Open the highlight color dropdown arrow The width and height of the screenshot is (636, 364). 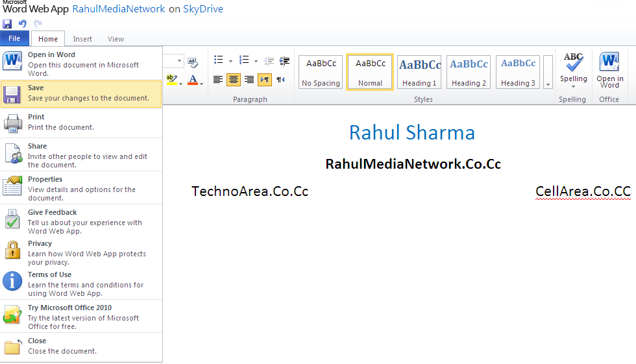(181, 84)
